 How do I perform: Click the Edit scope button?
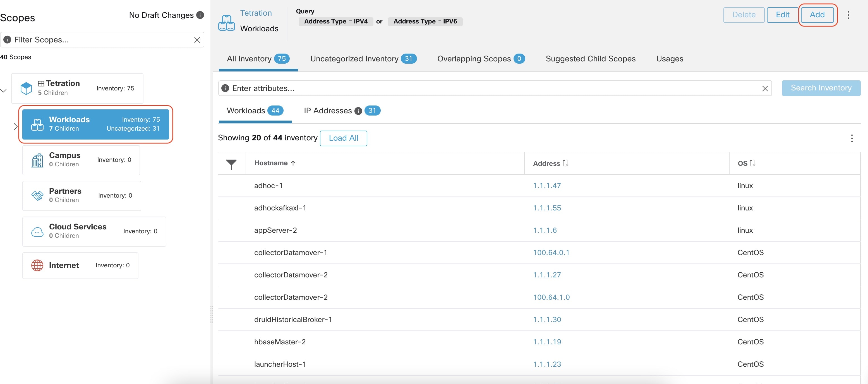782,15
